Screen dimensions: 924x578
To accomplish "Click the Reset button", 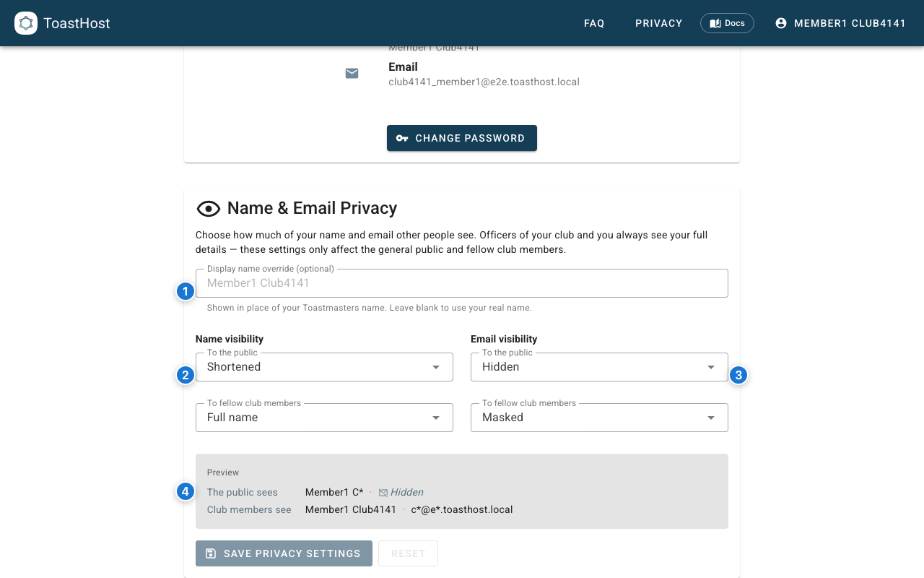I will click(408, 553).
